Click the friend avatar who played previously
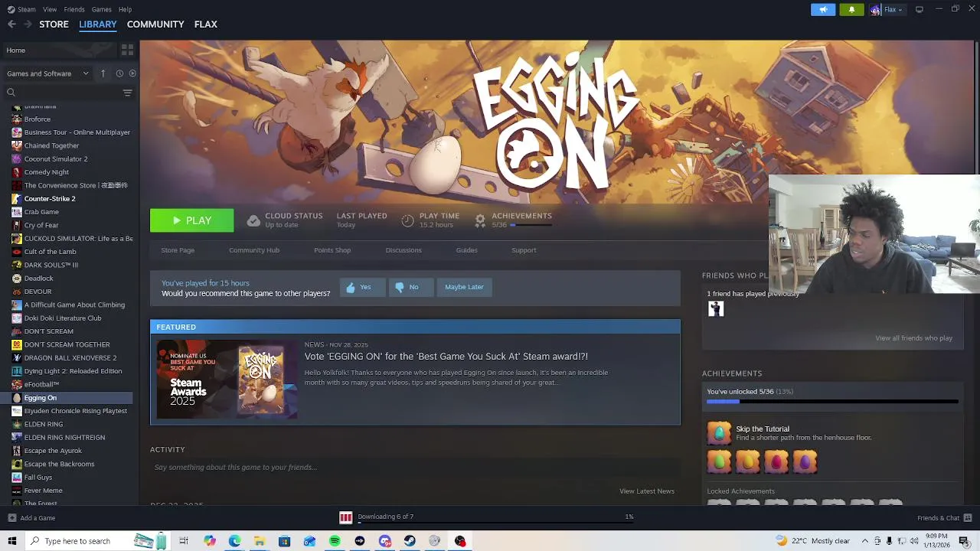 tap(716, 308)
